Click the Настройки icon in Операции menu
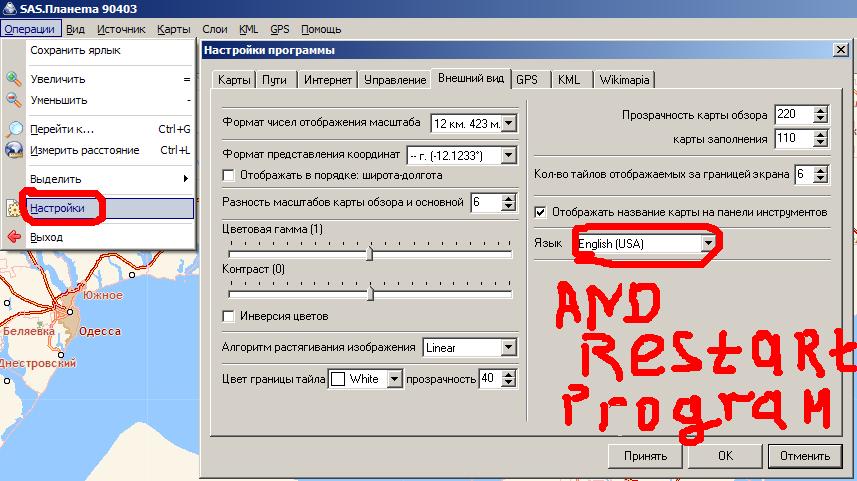The height and width of the screenshot is (481, 857). (14, 209)
